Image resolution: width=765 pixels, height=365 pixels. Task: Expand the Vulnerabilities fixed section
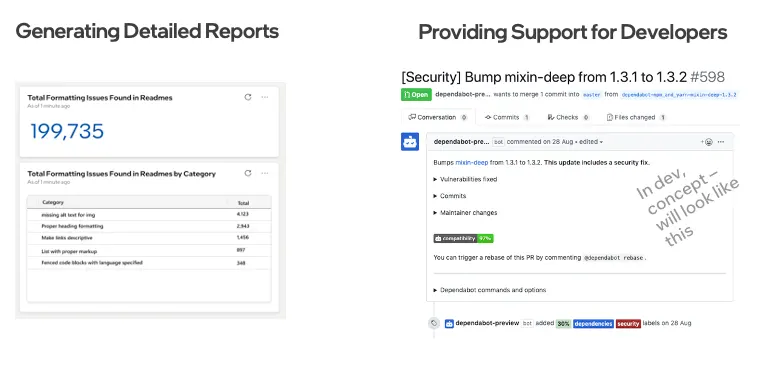pyautogui.click(x=465, y=179)
